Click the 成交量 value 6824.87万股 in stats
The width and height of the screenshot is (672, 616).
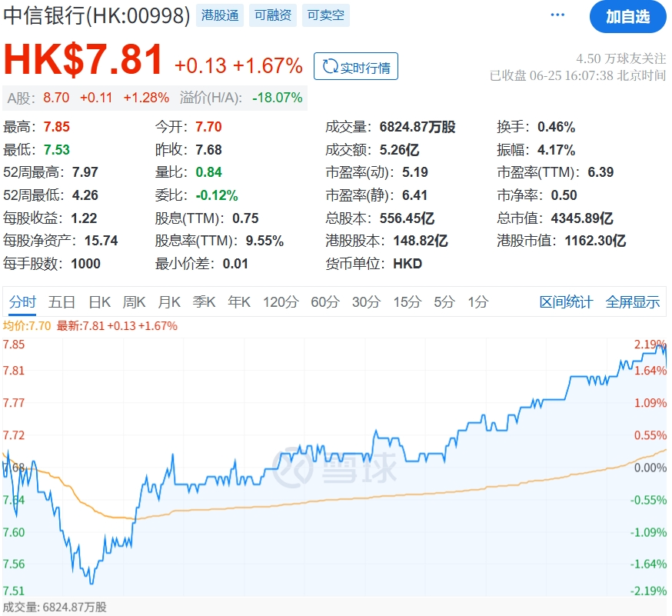(x=418, y=127)
